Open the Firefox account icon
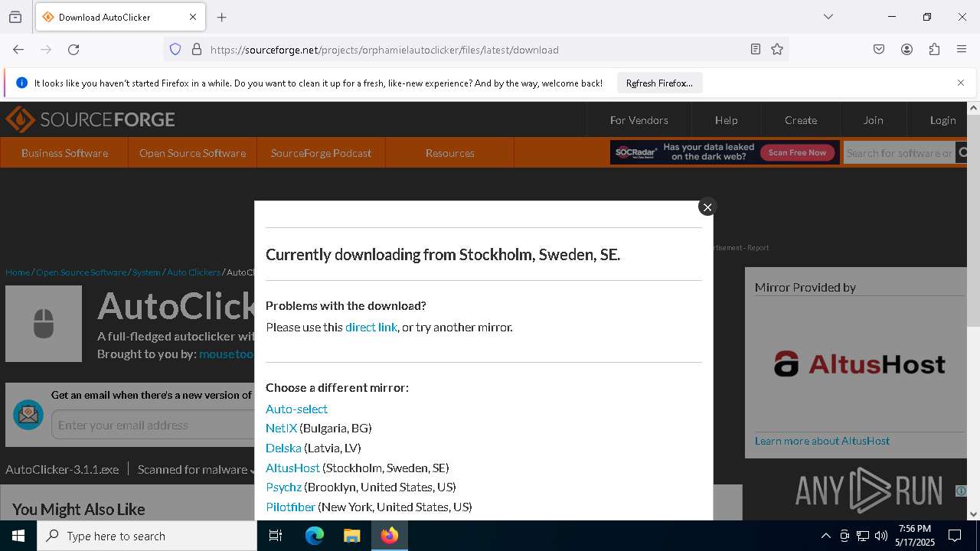Screen dimensions: 980x551 coord(906,50)
